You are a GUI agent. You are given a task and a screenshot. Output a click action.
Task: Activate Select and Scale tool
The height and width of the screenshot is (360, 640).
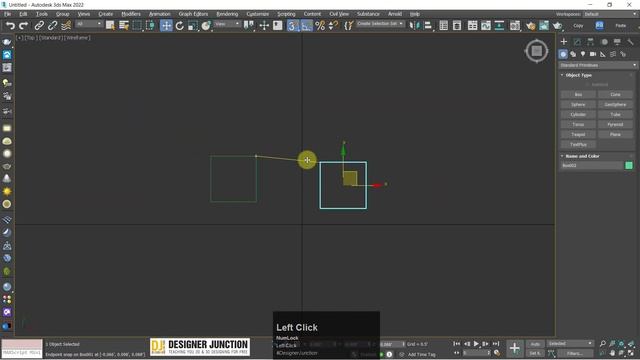click(x=193, y=26)
